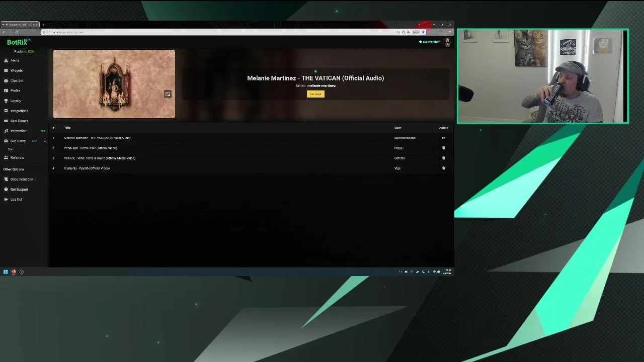Open the Windows Start menu
Screen dimensions: 644x362
(x=6, y=272)
